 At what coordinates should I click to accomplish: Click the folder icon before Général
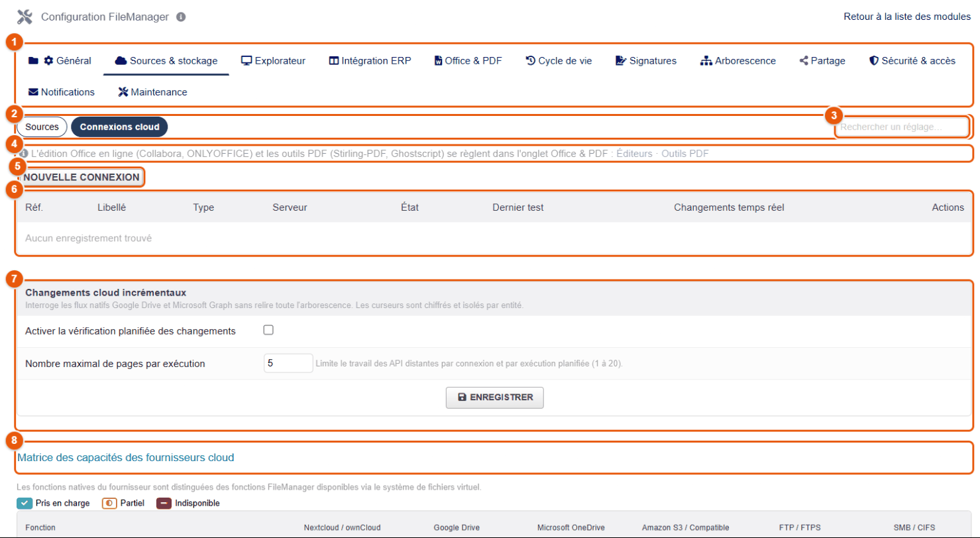click(33, 61)
